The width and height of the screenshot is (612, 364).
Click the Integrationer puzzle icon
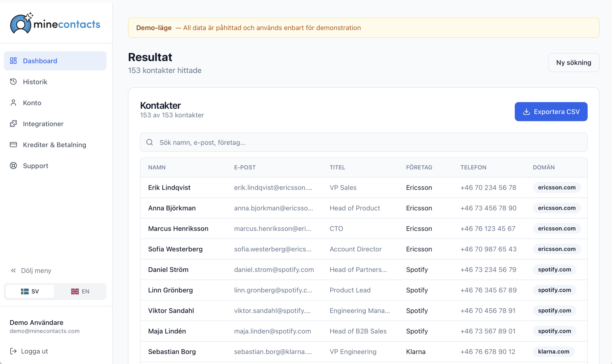click(13, 124)
